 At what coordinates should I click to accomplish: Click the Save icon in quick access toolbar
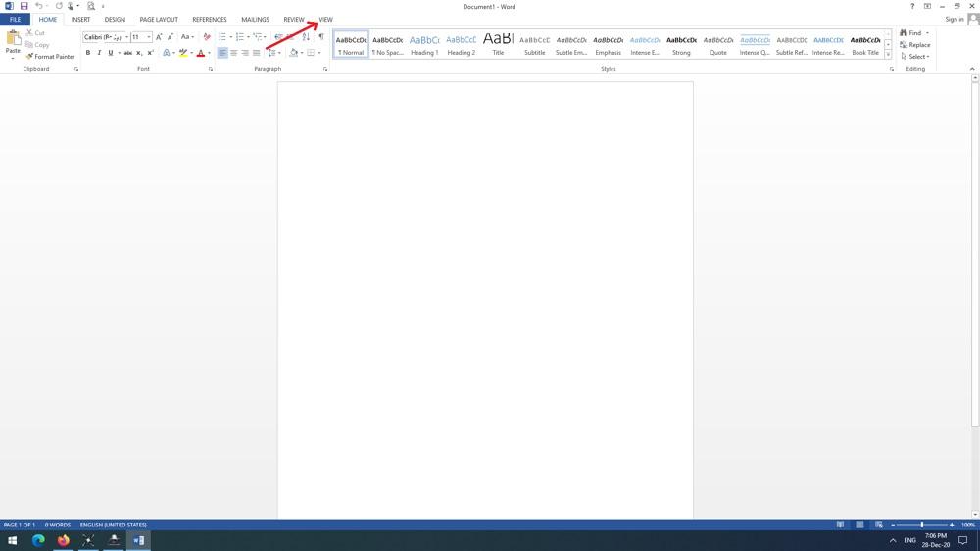(24, 6)
